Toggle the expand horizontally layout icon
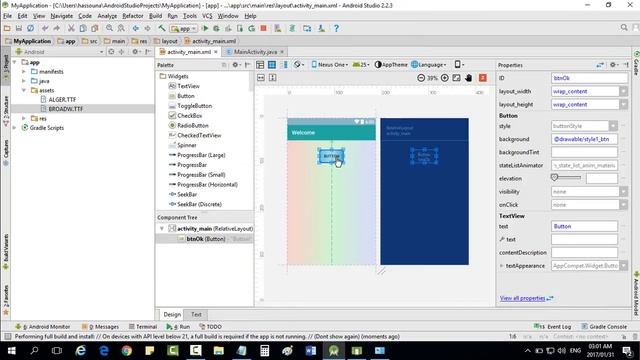Viewport: 640px width, 360px height. [261, 78]
